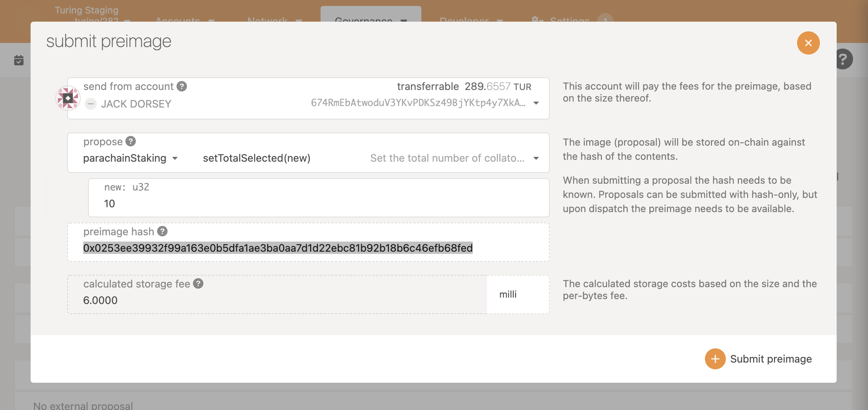
Task: Open the parachainStaking pallet dropdown
Action: [130, 158]
